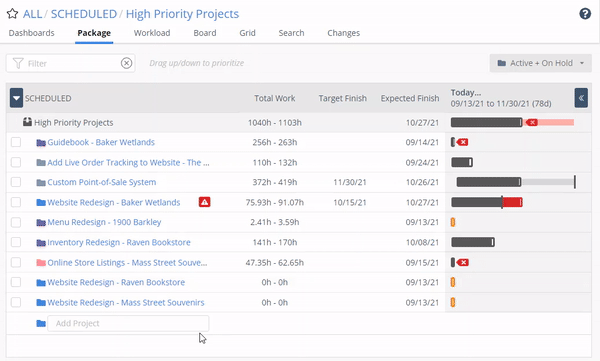Open Guidebook - Baker Wetlands project link
The image size is (600, 361).
click(101, 142)
